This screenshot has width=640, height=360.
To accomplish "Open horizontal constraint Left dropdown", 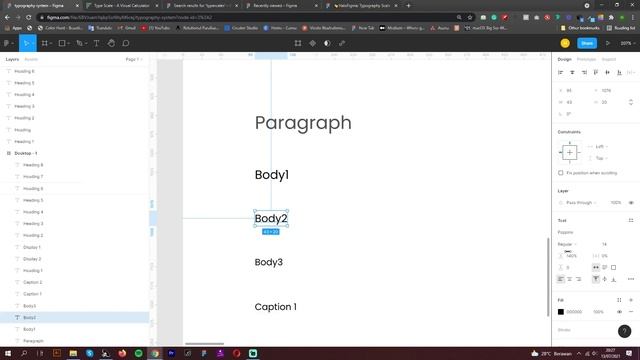I will click(602, 147).
